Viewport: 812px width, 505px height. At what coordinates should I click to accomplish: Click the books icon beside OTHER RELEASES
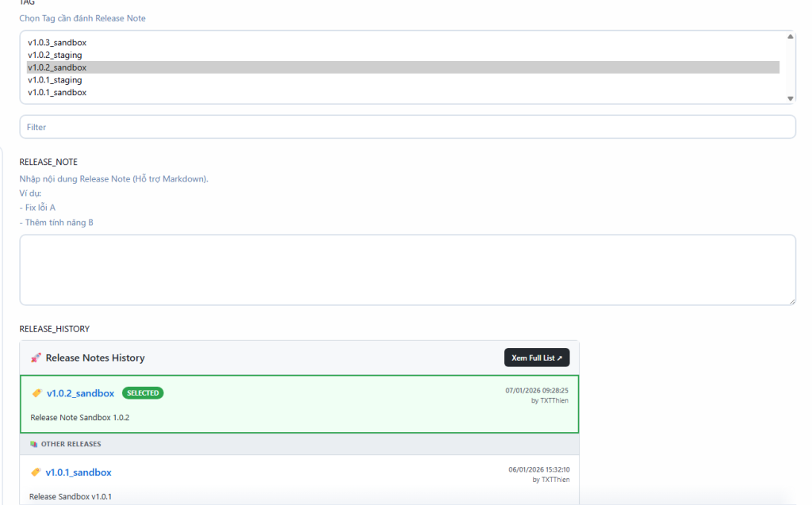(34, 444)
